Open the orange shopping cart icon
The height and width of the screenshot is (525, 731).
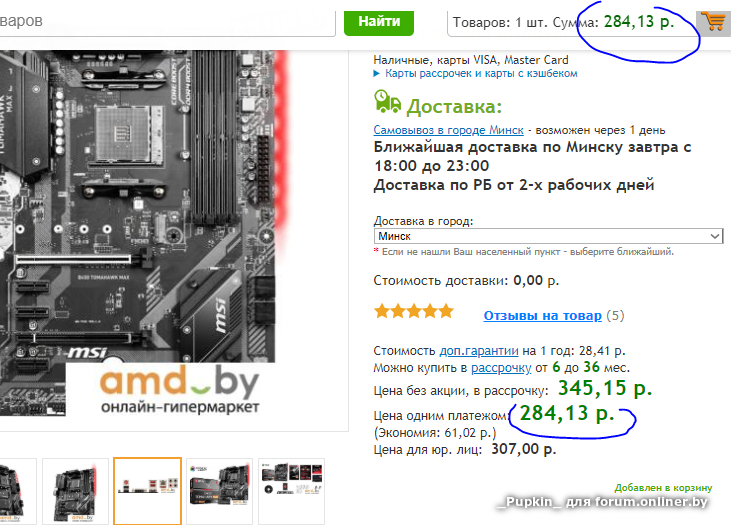tap(713, 22)
